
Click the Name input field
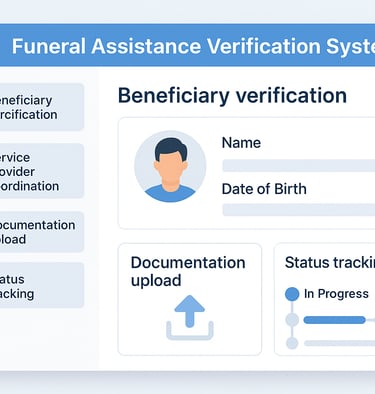coord(299,165)
